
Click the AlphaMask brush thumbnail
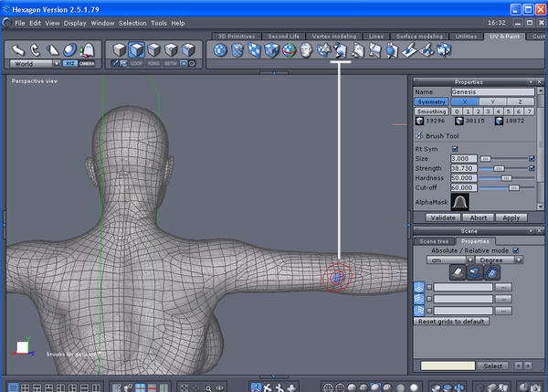460,201
